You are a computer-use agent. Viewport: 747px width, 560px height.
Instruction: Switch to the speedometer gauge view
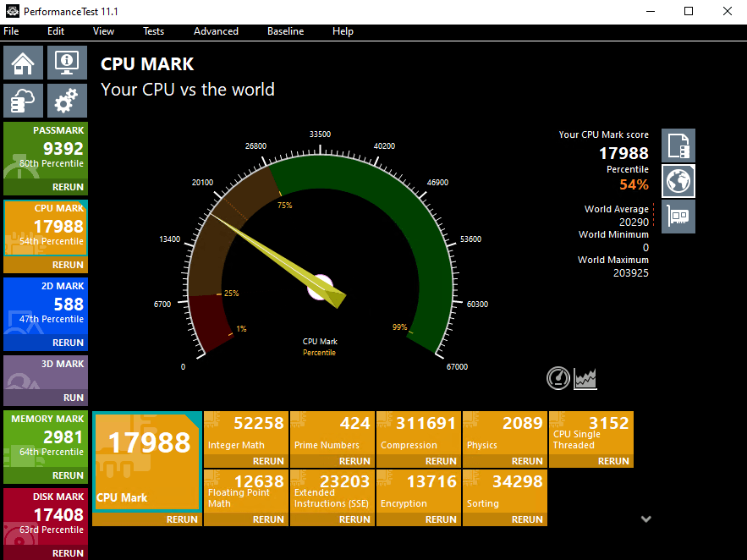pos(558,378)
